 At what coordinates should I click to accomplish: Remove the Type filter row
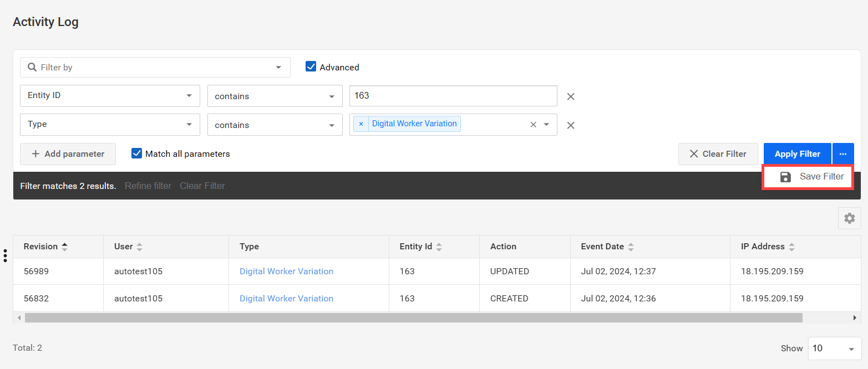571,125
